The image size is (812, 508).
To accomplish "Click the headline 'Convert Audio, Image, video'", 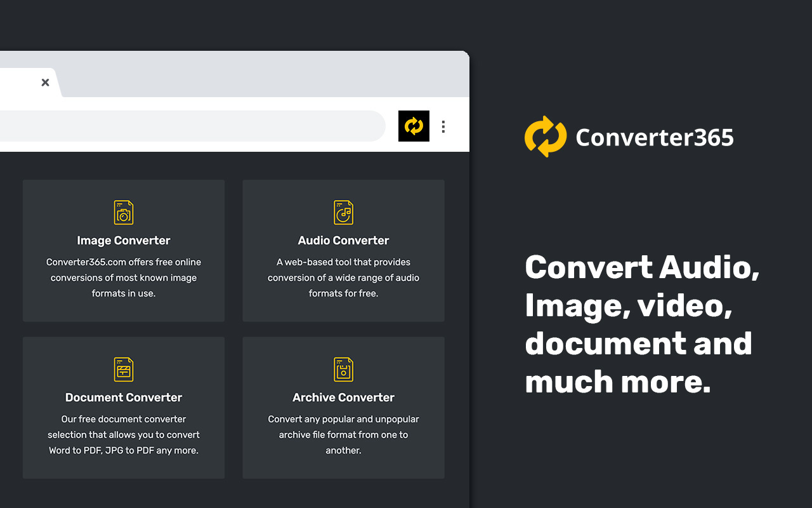I will (x=642, y=286).
